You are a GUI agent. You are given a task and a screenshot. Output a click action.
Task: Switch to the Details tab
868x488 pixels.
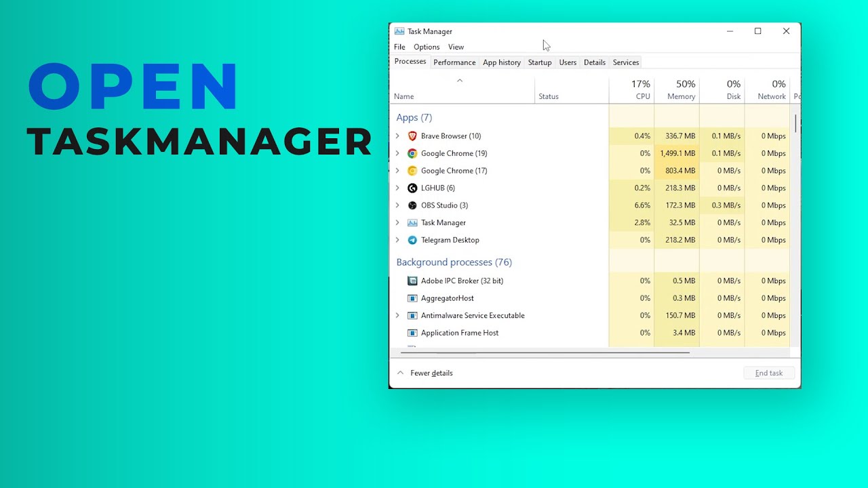point(595,62)
